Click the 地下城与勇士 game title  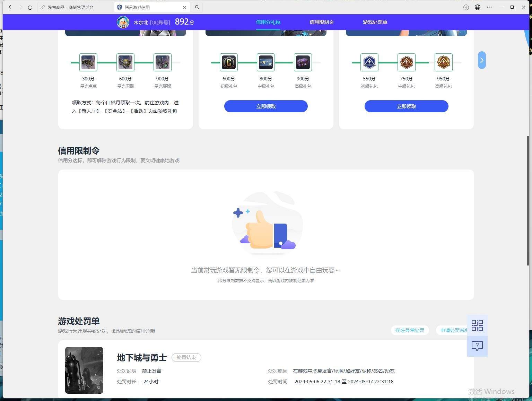pos(142,357)
